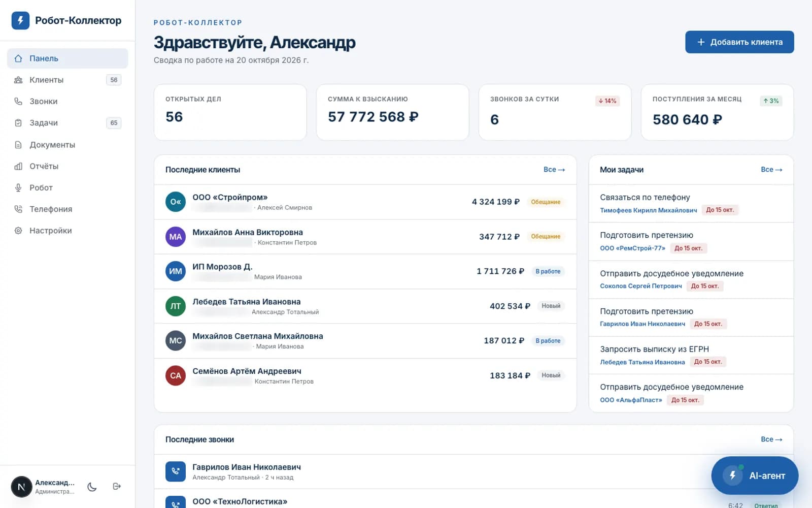Viewport: 812px width, 508px height.
Task: Click 4 324 199 ₽ amount value
Action: (x=496, y=202)
